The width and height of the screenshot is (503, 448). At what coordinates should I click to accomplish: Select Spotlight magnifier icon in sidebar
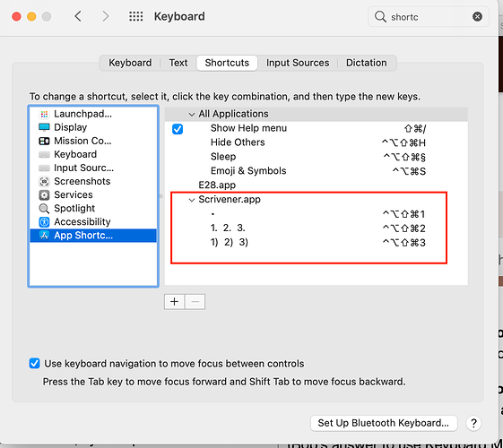[x=44, y=209]
